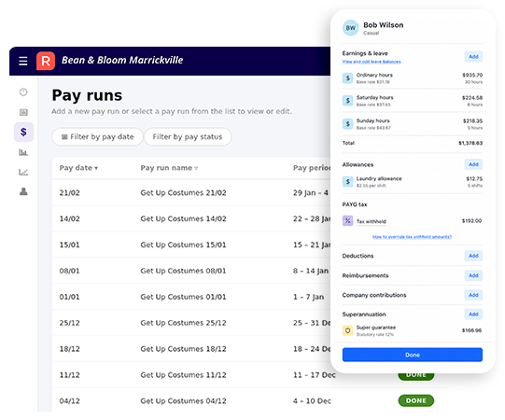This screenshot has height=420, width=505.
Task: Add a Company contributions item
Action: click(473, 295)
